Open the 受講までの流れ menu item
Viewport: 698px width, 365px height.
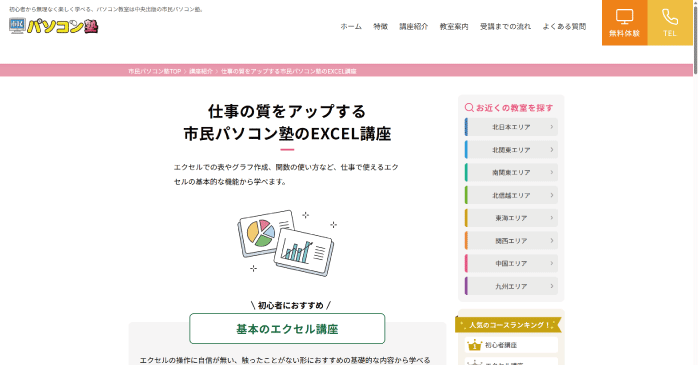coord(505,27)
